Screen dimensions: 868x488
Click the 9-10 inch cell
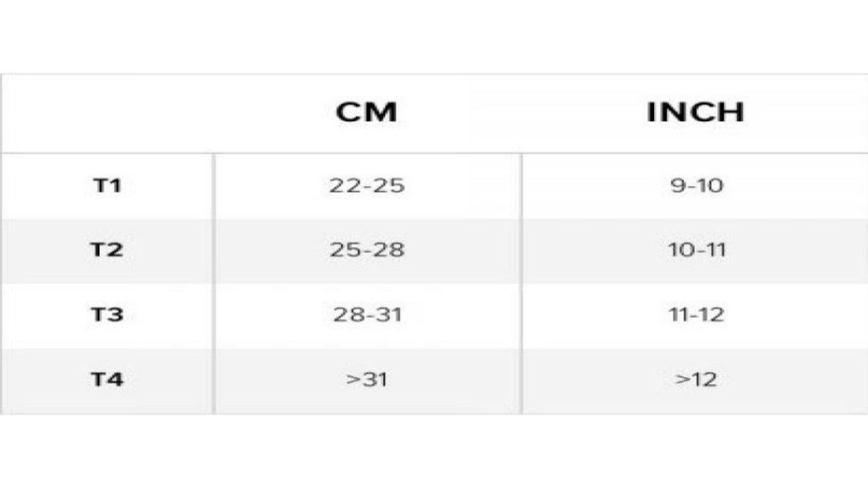coord(696,186)
